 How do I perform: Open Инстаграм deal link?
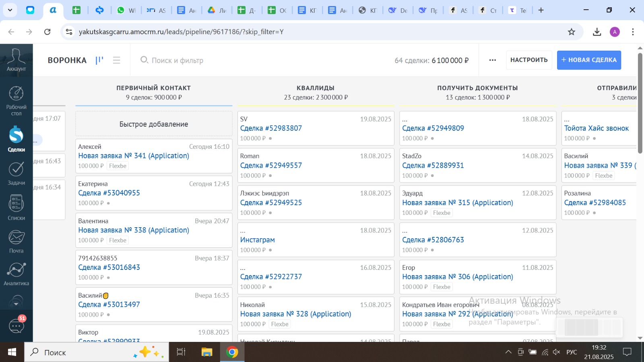(x=258, y=240)
